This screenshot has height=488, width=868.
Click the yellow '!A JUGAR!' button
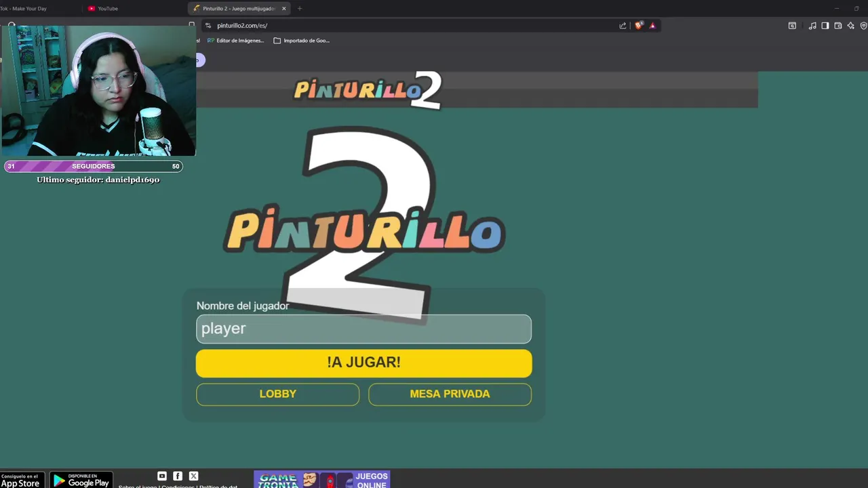363,363
